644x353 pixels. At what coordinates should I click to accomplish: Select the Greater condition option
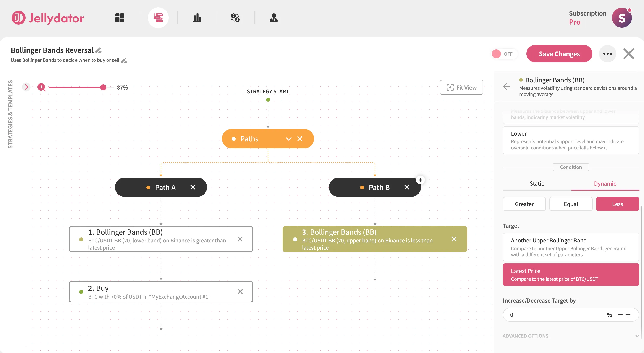524,204
